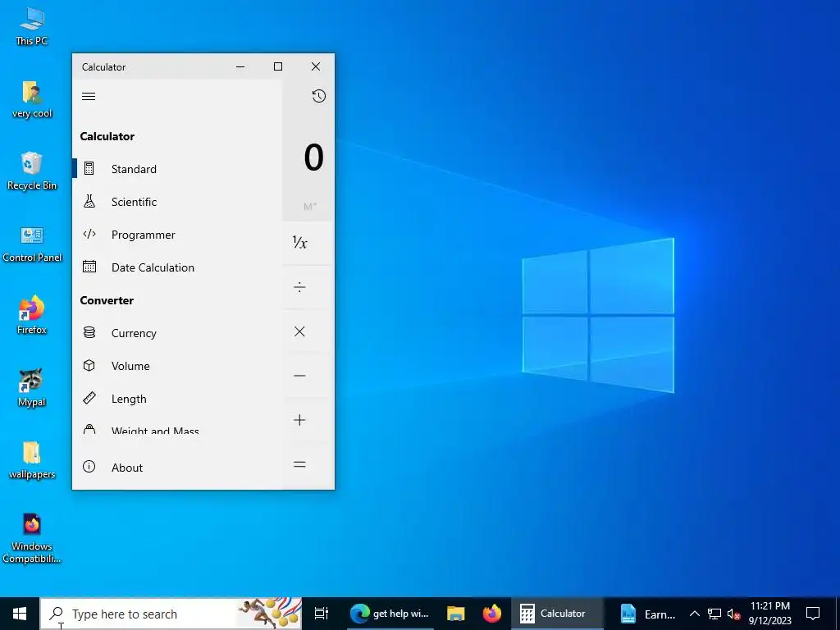Open Currency converter

(177, 333)
